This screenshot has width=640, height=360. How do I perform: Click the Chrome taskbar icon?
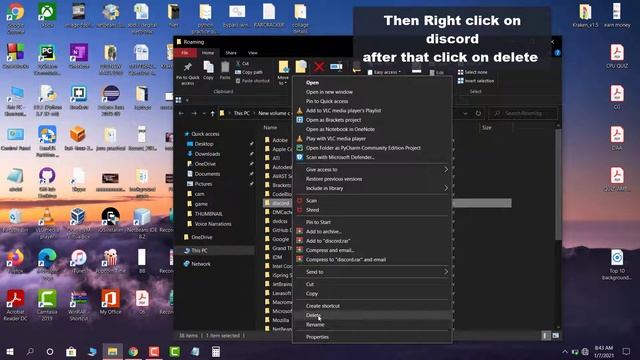point(133,351)
